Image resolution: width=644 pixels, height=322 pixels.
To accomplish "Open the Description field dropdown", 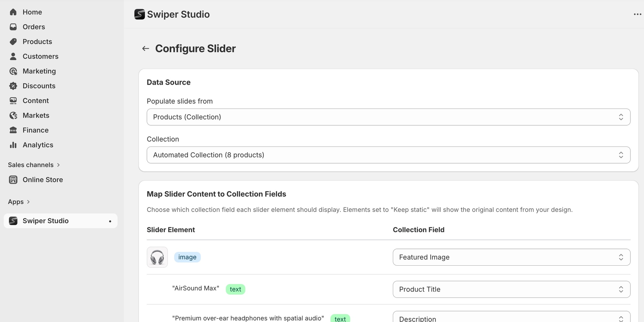I will point(511,317).
